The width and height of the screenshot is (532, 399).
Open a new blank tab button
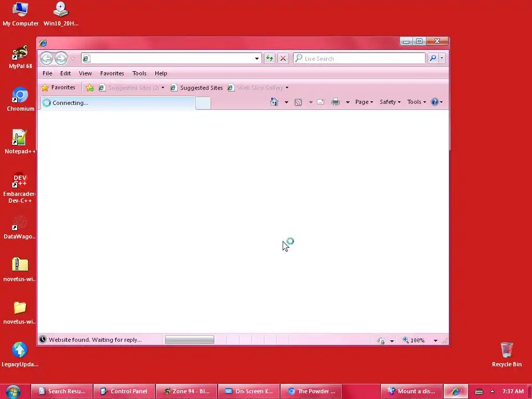[x=203, y=103]
